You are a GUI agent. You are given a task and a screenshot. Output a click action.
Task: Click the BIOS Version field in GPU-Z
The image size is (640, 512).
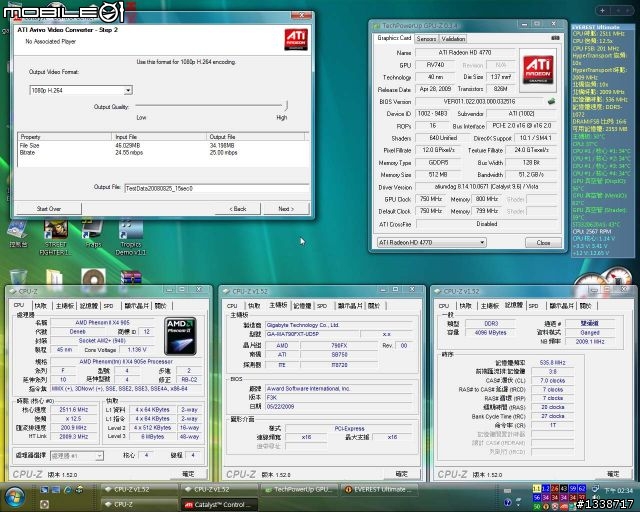pyautogui.click(x=479, y=101)
